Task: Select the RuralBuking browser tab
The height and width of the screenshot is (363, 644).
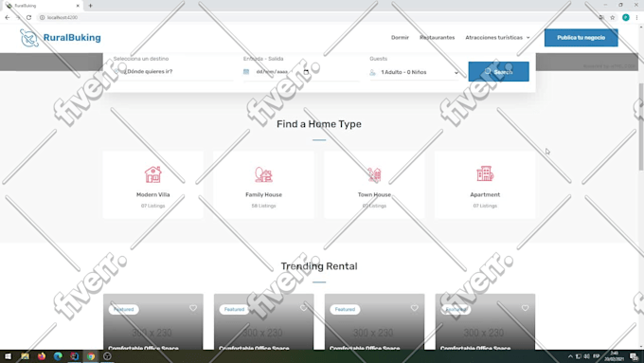Action: [42, 6]
